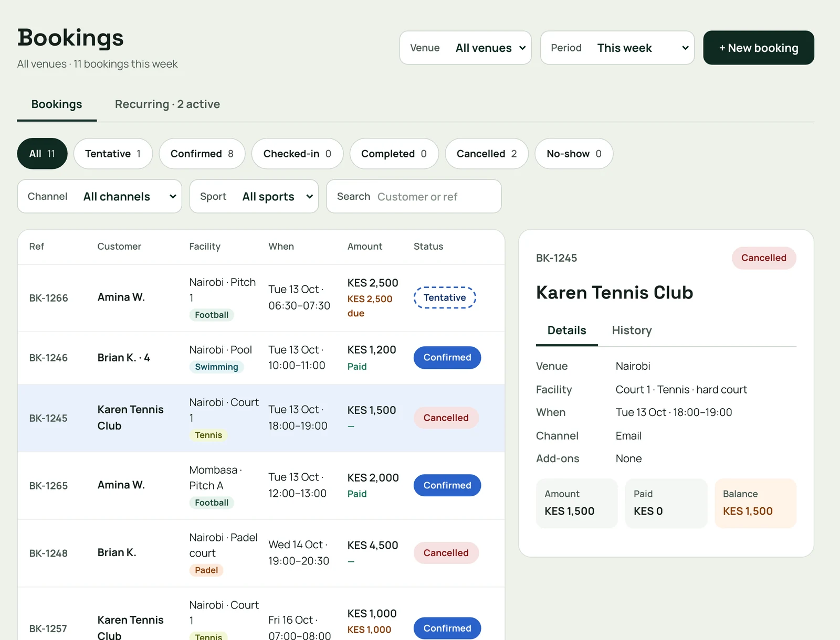Select booking row BK-1257
Viewport: 840px width, 640px height.
[x=261, y=614]
